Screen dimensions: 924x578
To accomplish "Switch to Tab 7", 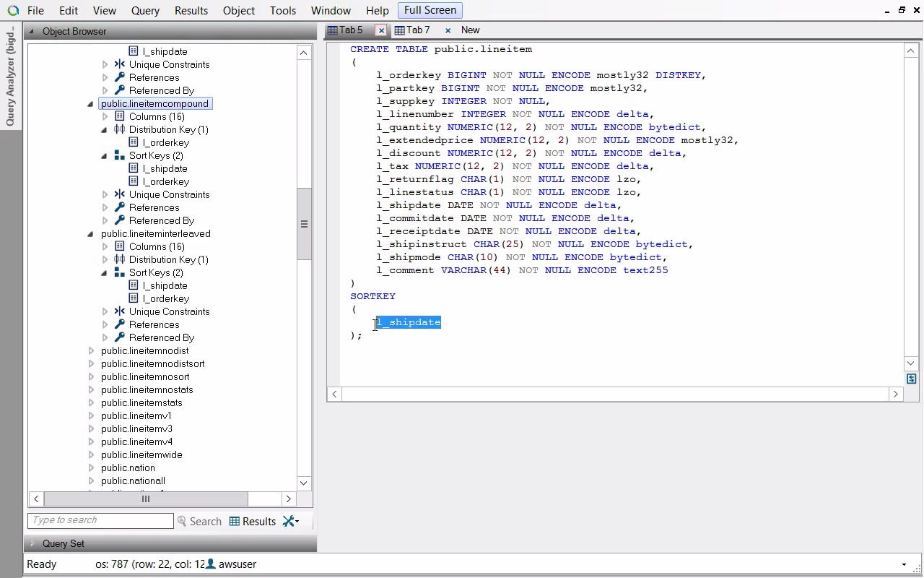I will coord(417,30).
